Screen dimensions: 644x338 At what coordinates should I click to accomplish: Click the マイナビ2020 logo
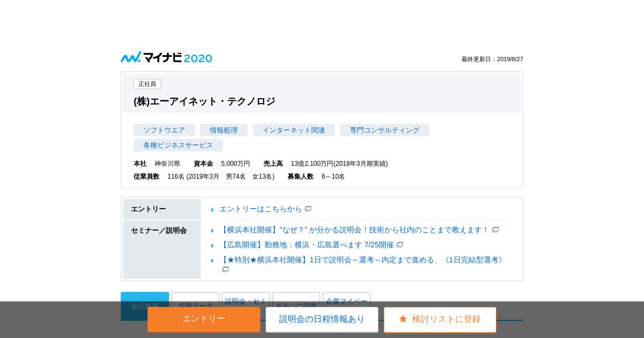166,57
